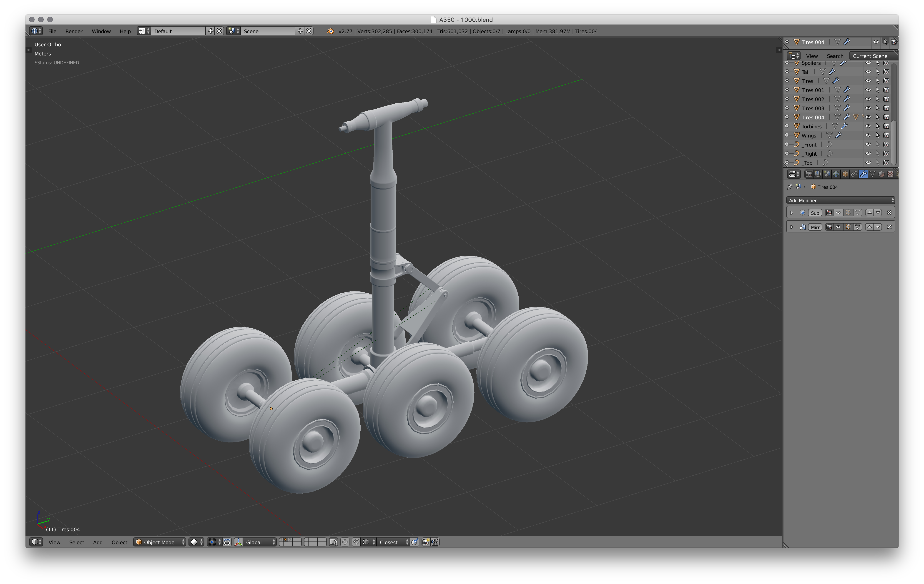
Task: Click OpenGL render animation clapper icon
Action: pos(435,542)
